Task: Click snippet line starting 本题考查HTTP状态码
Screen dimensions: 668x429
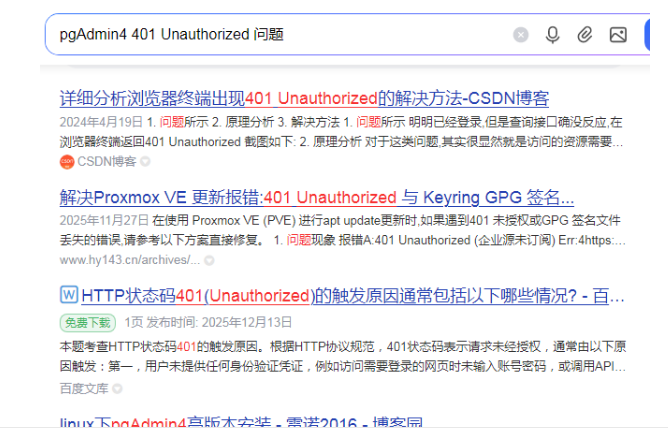Action: [x=343, y=347]
